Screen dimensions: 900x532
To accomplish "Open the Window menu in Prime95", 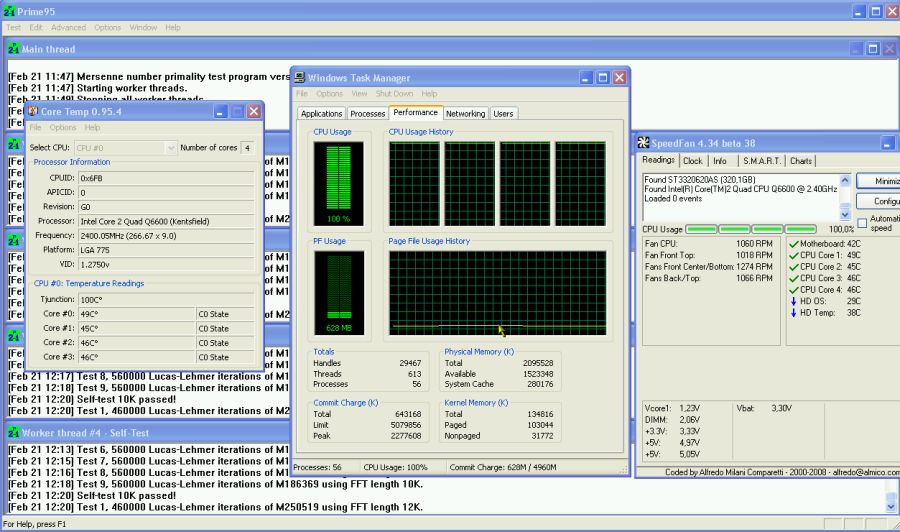I will [x=143, y=27].
